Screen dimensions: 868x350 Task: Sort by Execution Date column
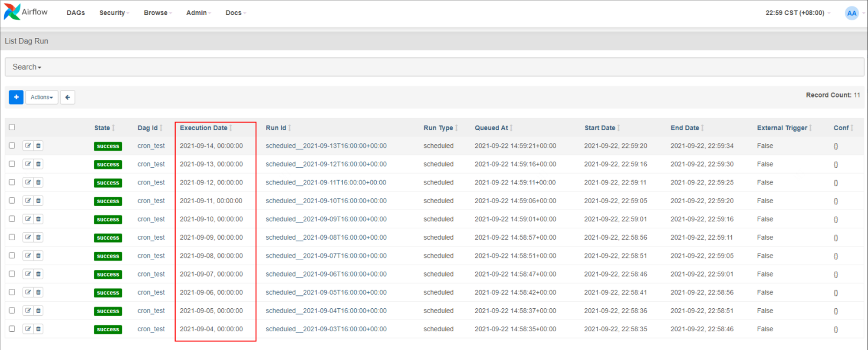tap(206, 128)
